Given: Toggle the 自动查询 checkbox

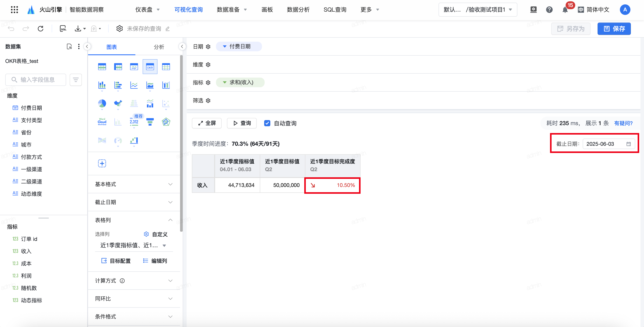Looking at the screenshot, I should click(267, 123).
